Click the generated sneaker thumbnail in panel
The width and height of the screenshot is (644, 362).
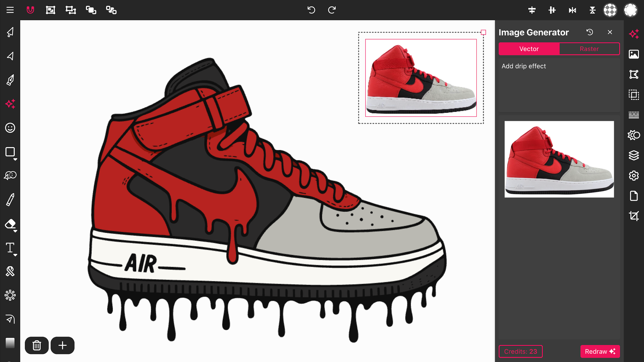pyautogui.click(x=559, y=159)
